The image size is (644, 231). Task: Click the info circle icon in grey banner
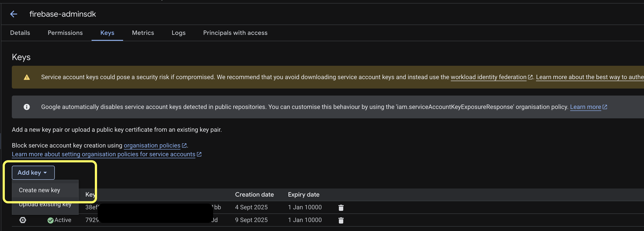click(27, 107)
